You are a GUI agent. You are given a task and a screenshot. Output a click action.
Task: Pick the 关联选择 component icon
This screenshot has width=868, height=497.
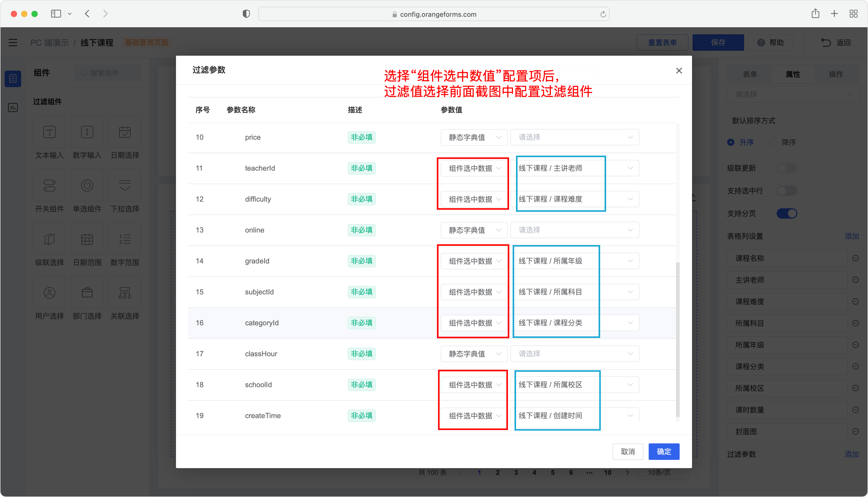[x=125, y=293]
